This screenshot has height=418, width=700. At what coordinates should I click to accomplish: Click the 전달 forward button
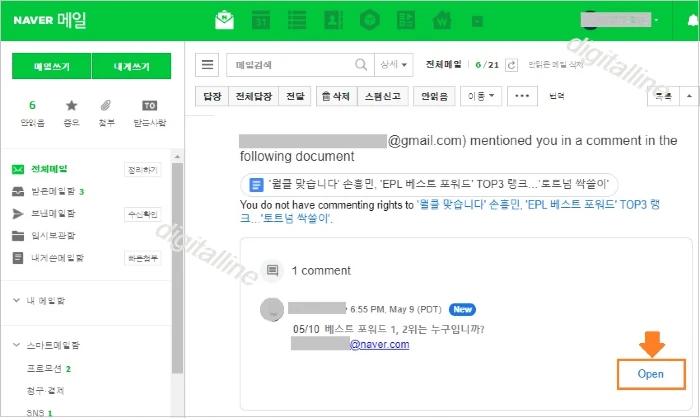pos(295,96)
